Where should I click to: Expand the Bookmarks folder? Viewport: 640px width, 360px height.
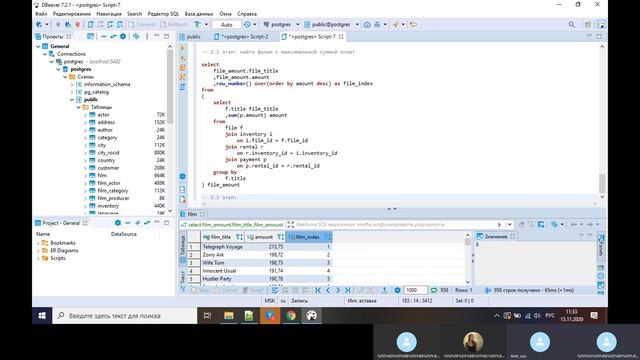(x=38, y=243)
